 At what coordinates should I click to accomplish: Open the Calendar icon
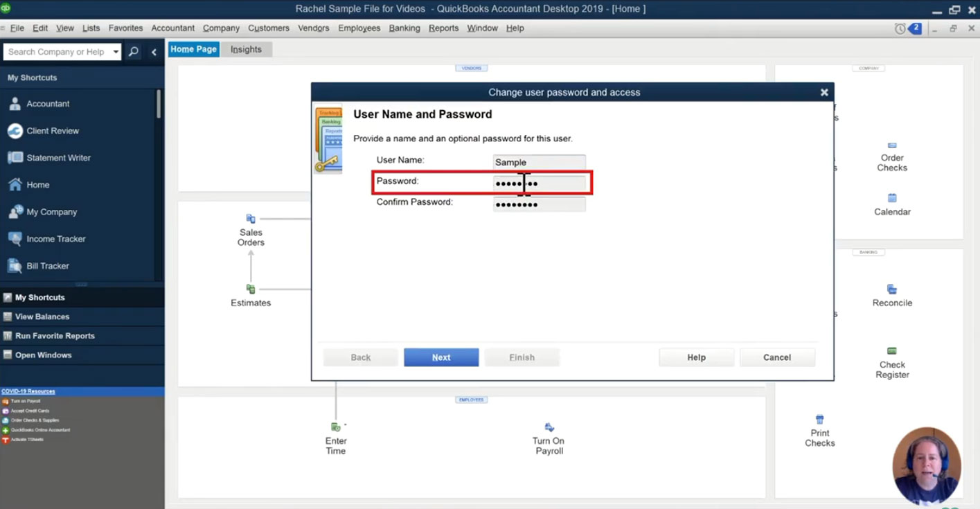click(x=892, y=205)
